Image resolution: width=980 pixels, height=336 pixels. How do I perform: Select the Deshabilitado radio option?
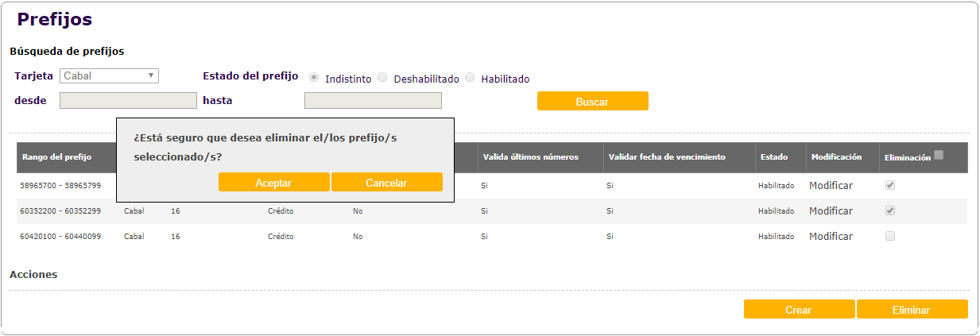[382, 78]
